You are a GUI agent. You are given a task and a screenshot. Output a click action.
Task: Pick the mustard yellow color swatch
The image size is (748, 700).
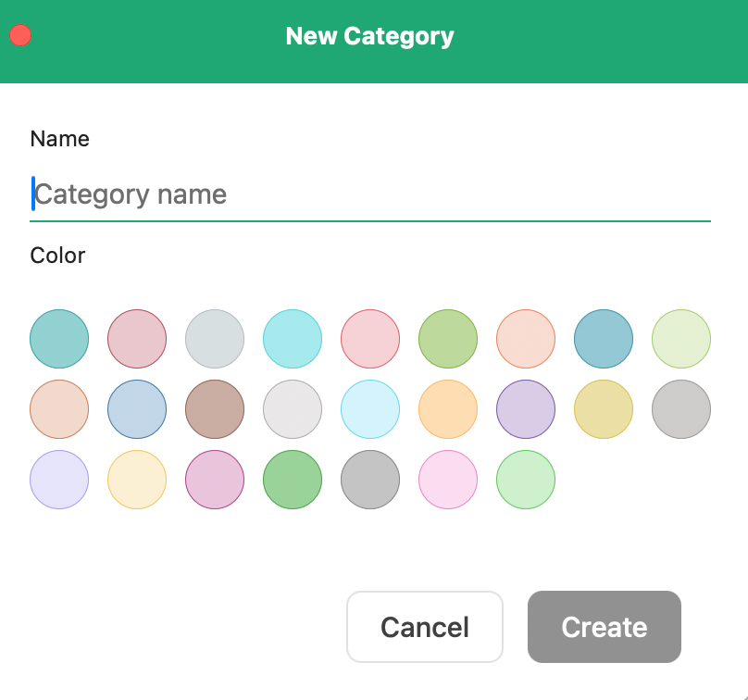[604, 409]
